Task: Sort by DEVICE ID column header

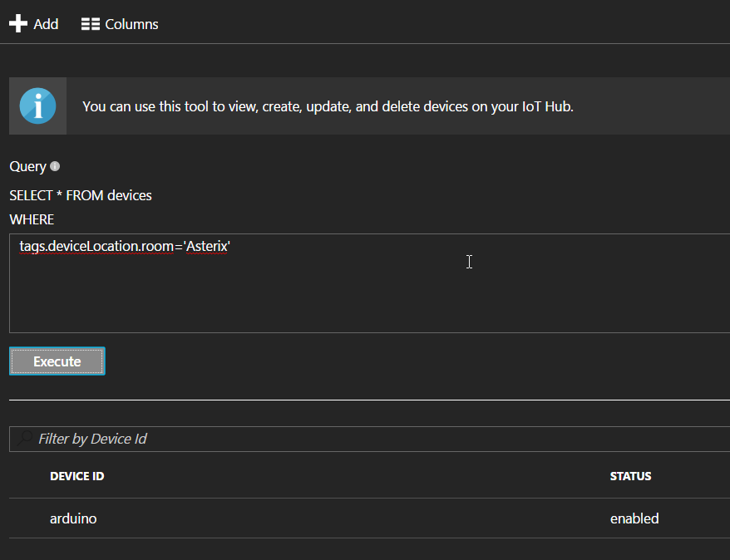Action: point(76,476)
